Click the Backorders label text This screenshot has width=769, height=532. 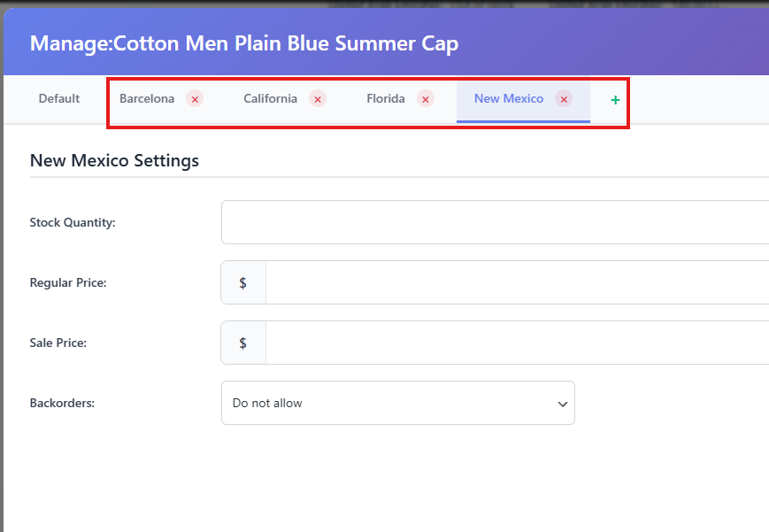click(x=62, y=403)
